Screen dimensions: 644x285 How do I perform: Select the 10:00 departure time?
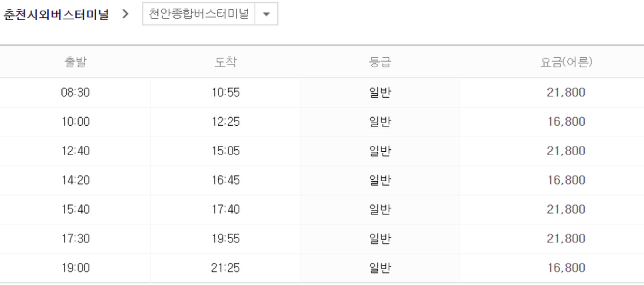tap(75, 122)
